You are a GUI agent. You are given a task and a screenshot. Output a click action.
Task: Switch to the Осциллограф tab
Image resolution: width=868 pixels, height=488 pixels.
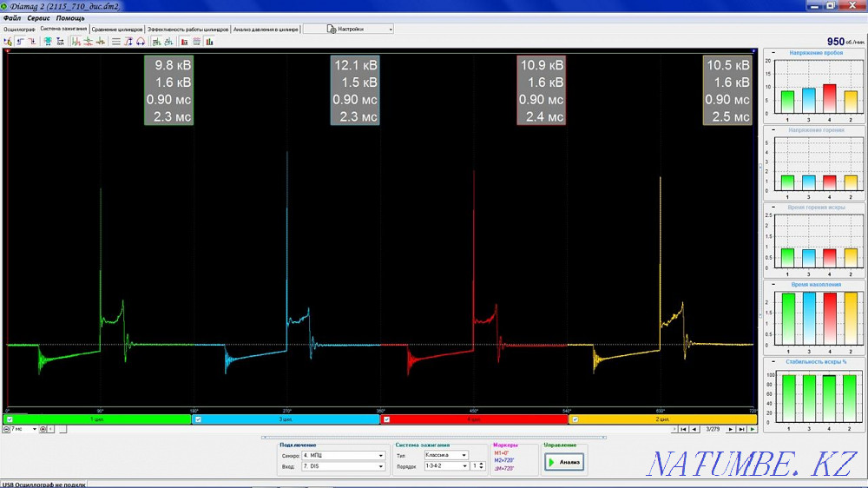19,29
